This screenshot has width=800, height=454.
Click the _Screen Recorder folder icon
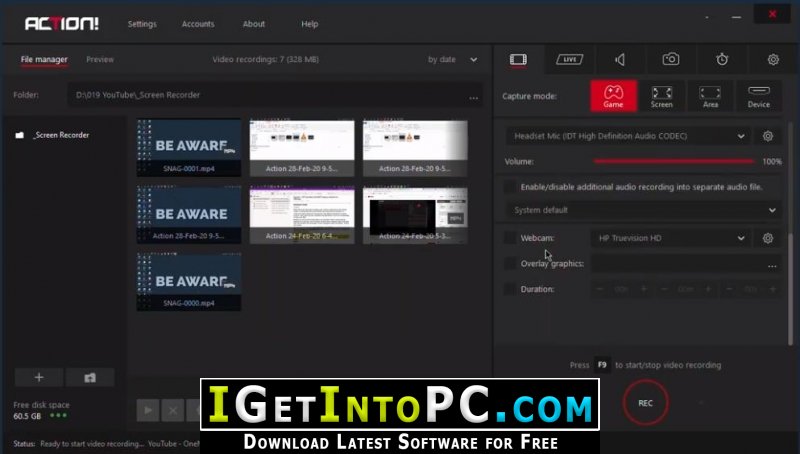[x=19, y=135]
